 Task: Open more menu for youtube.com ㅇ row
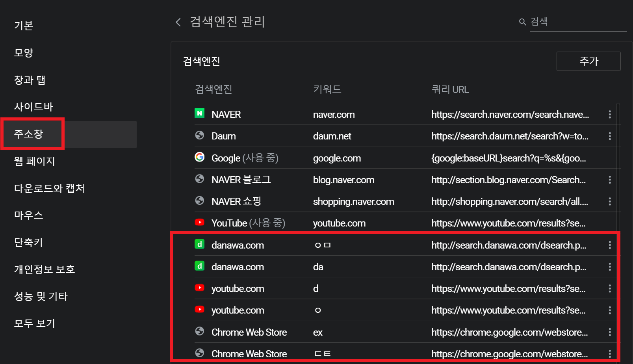pos(610,310)
